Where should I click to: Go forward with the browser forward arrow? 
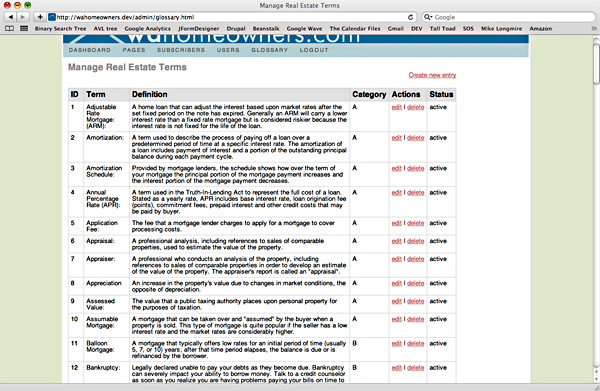[x=23, y=17]
